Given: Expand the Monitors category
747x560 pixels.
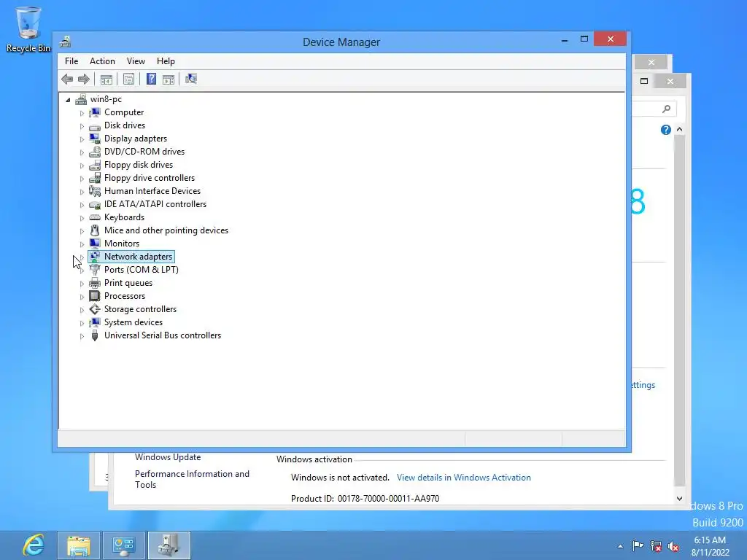Looking at the screenshot, I should tap(82, 244).
